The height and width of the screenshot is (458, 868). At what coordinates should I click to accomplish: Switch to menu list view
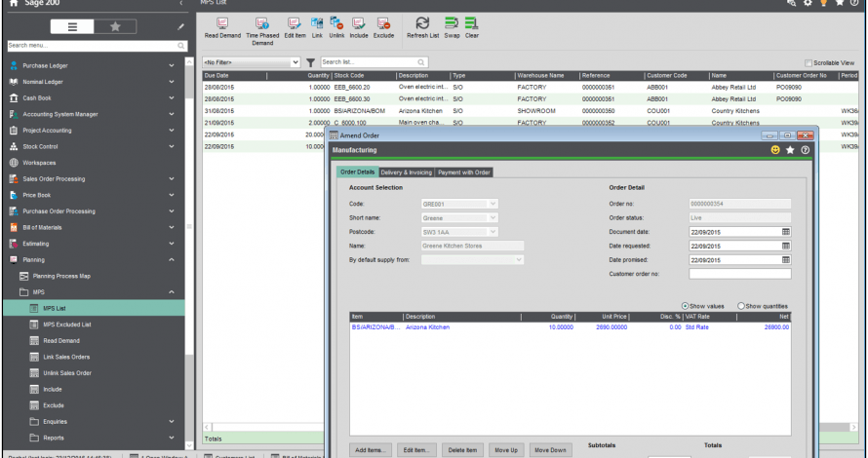coord(72,26)
